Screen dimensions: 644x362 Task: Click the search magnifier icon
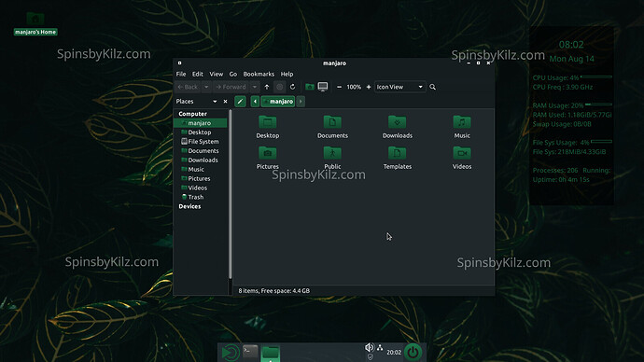coord(432,87)
